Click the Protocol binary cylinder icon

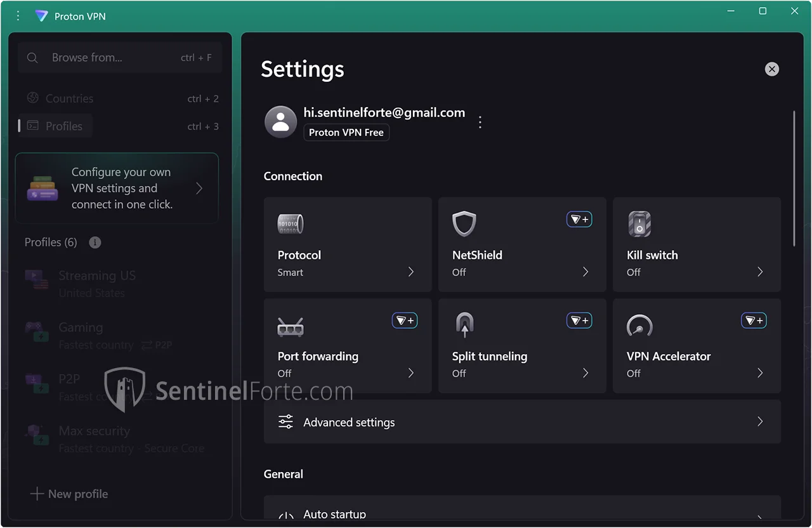coord(291,224)
